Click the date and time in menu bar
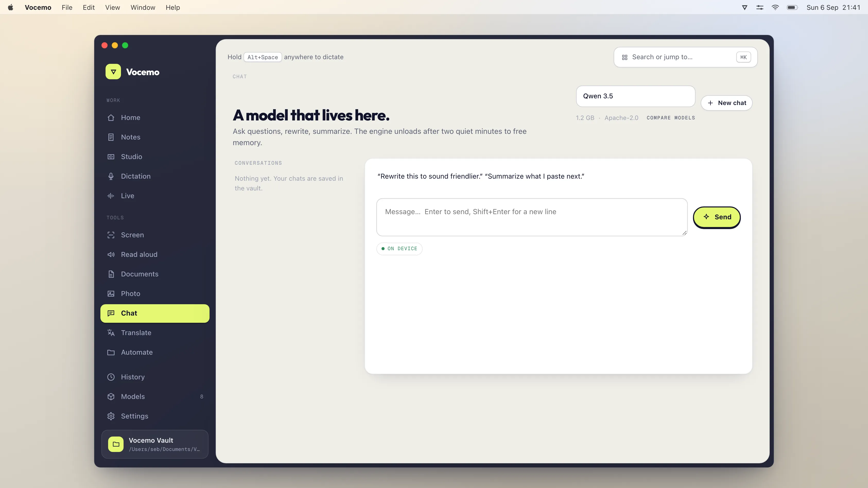Image resolution: width=868 pixels, height=488 pixels. pyautogui.click(x=833, y=7)
